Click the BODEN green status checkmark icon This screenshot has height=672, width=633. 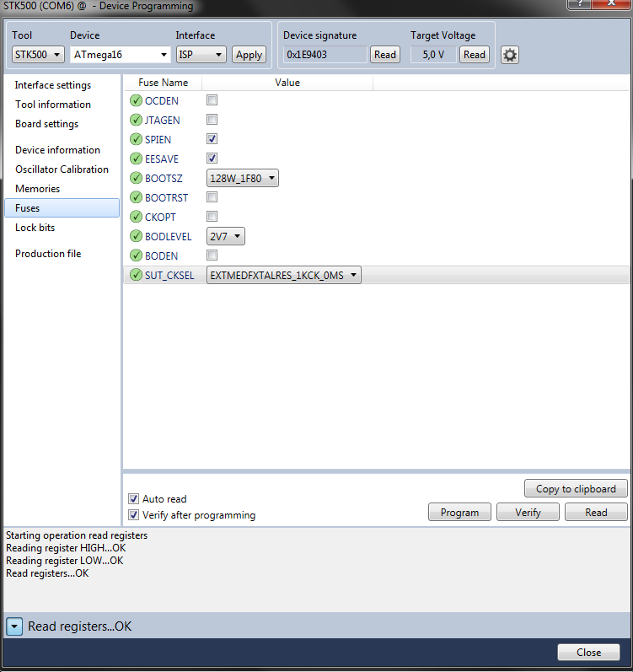pos(136,255)
